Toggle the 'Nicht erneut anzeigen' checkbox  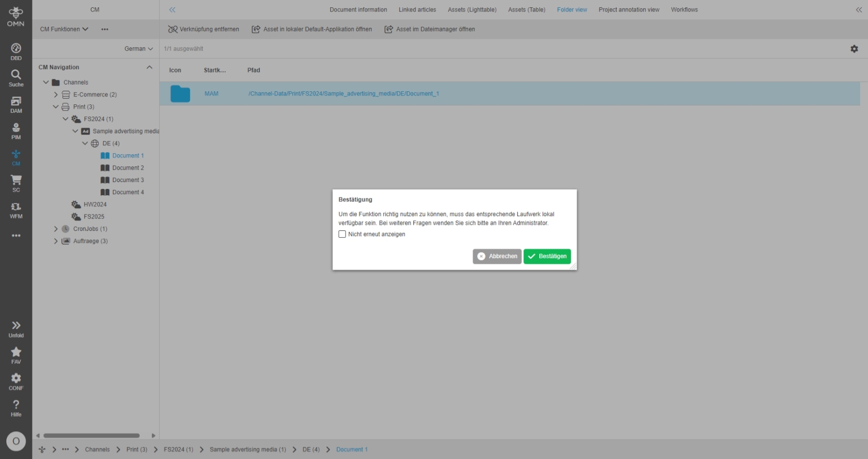(342, 234)
